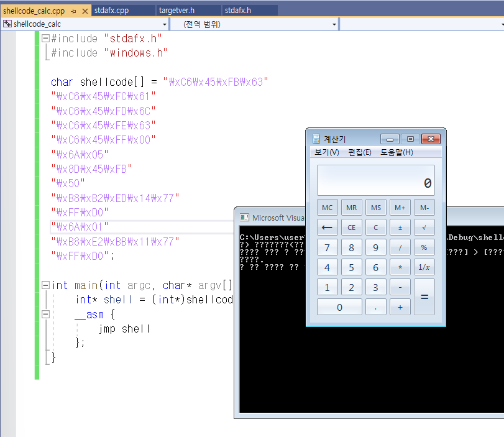Close the shellcode_calc.cpp tab
Screen dimensions: 504x437
click(x=85, y=11)
